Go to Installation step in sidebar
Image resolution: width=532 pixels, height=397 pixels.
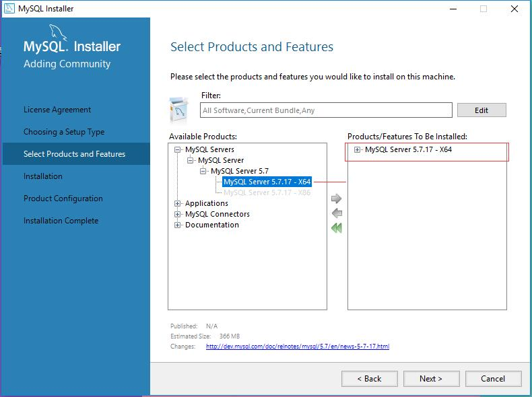(x=42, y=176)
